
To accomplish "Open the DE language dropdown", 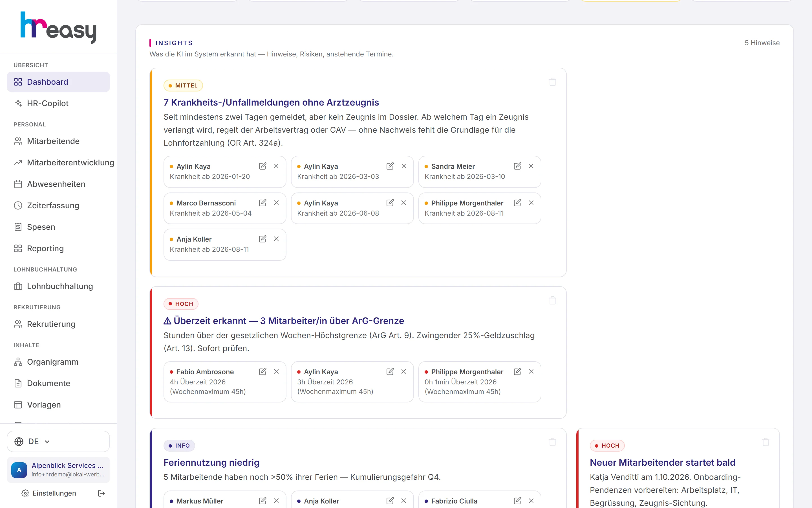I will [58, 441].
